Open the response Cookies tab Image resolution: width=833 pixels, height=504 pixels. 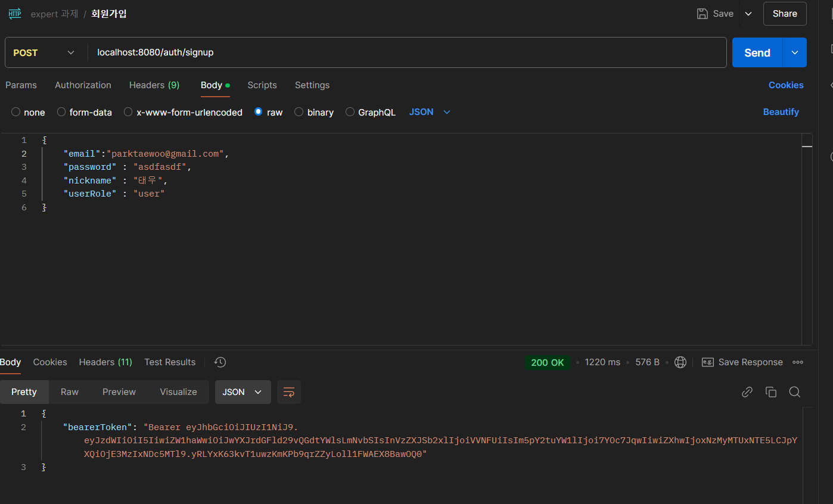point(50,362)
